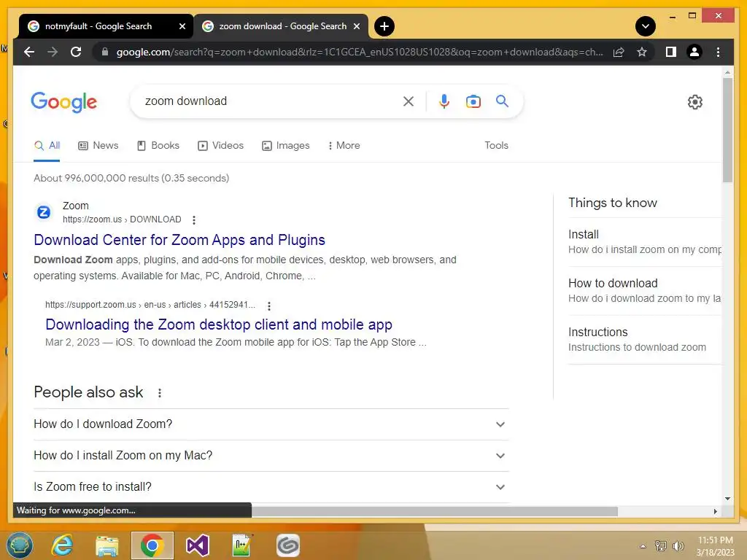Open search Tools
Viewport: 747px width, 560px height.
click(x=496, y=146)
